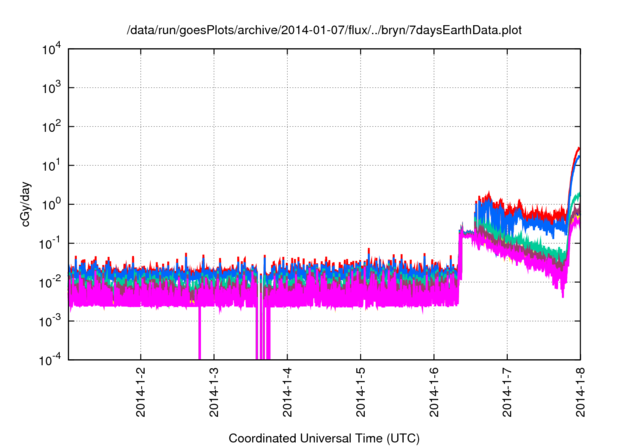Click the 2014-1-6 date tick label
Viewport: 640px width, 448px height.
[x=434, y=392]
